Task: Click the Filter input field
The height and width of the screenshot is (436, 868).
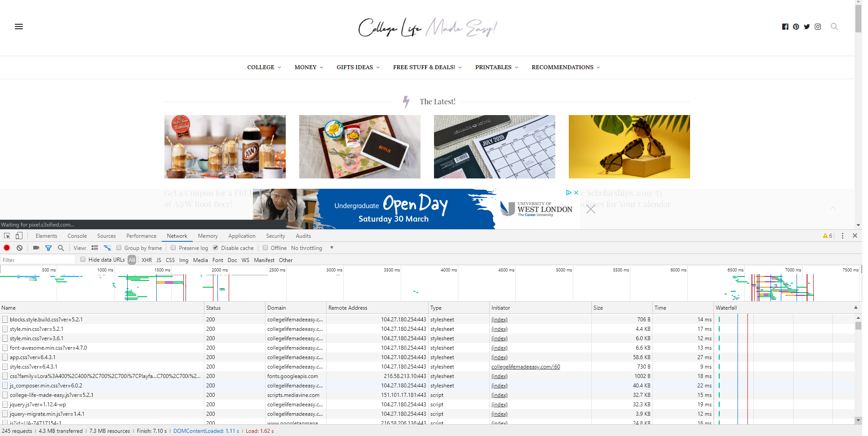Action: click(38, 260)
